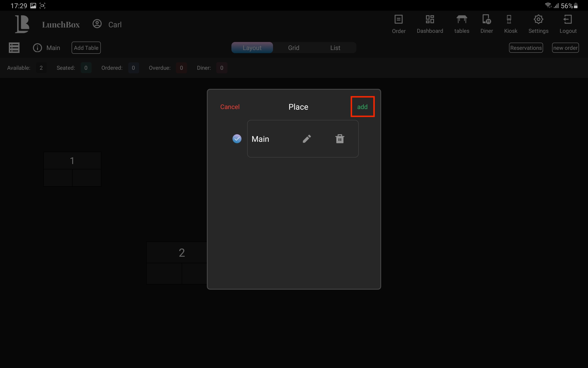Image resolution: width=588 pixels, height=368 pixels.
Task: Switch to the List view tab
Action: [335, 48]
